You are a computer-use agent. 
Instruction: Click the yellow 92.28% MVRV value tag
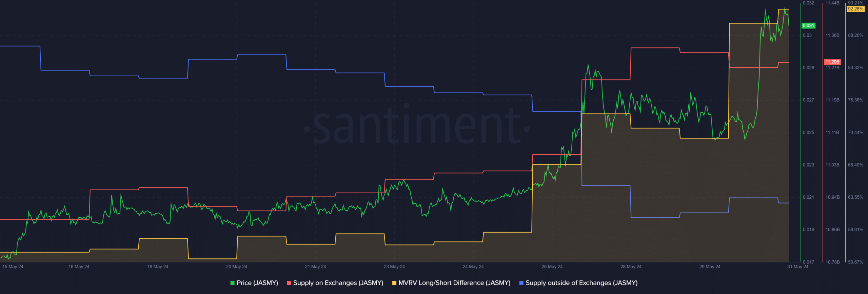click(x=855, y=9)
